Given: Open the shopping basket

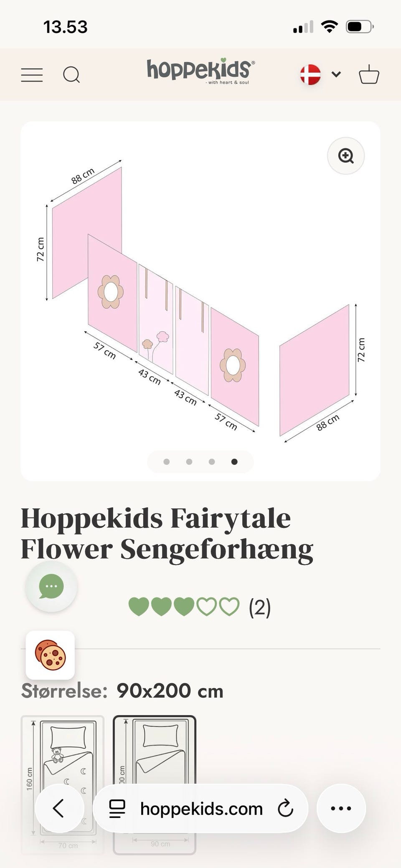Looking at the screenshot, I should click(369, 75).
